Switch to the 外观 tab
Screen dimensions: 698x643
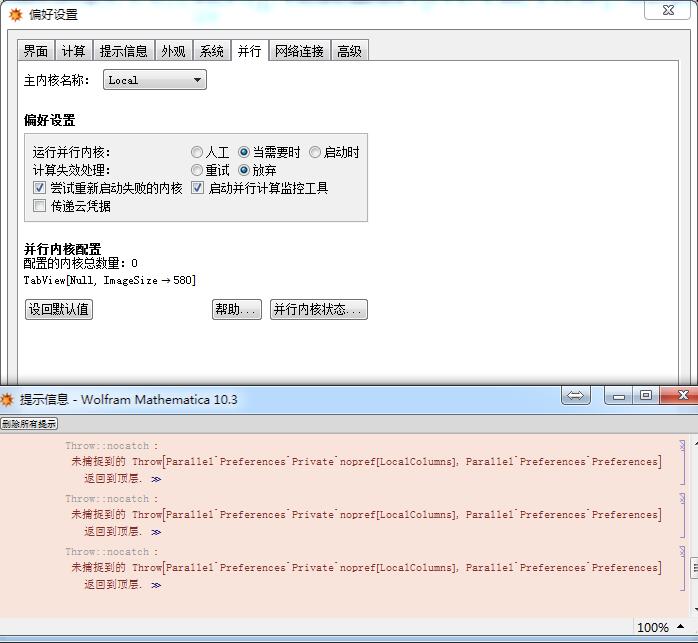tap(174, 51)
